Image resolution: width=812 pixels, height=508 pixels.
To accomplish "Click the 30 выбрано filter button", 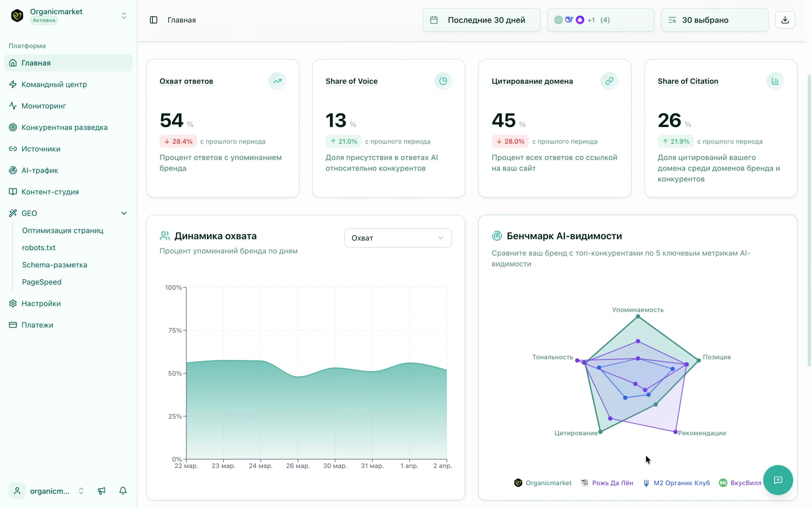I will click(x=714, y=20).
